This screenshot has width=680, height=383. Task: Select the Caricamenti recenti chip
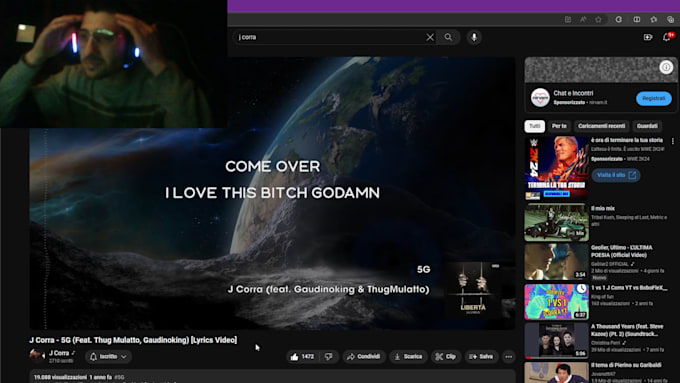pos(601,126)
